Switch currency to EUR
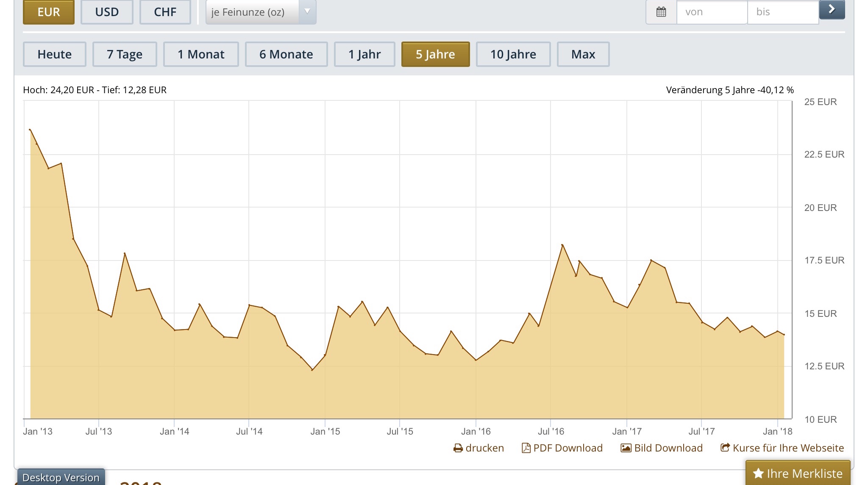 click(49, 12)
